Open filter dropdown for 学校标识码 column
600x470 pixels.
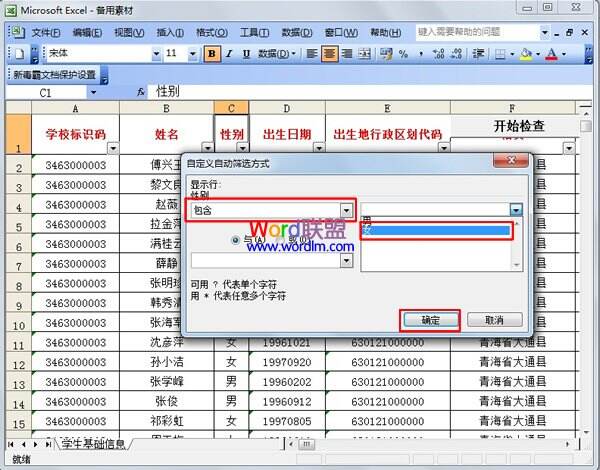[113, 148]
